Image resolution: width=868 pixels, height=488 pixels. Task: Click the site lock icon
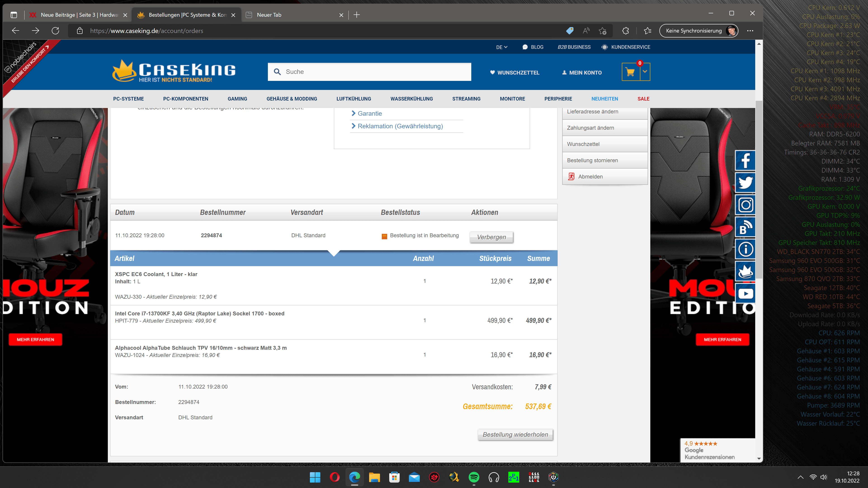(x=80, y=31)
